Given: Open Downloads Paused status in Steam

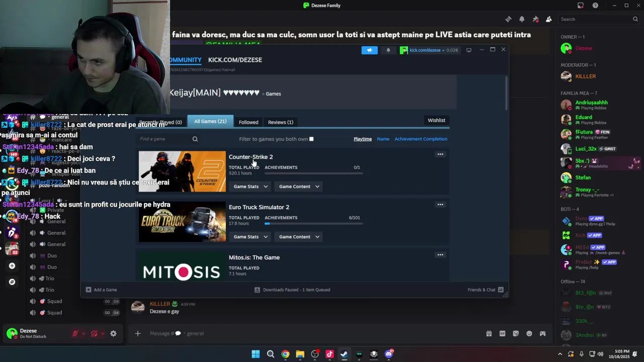Looking at the screenshot, I should coord(292,290).
